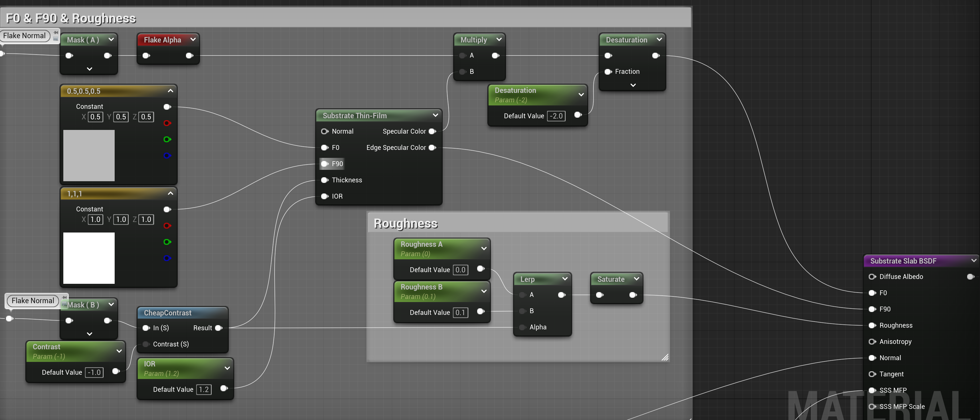Click the Specular Color output pin
The width and height of the screenshot is (980, 420).
432,131
